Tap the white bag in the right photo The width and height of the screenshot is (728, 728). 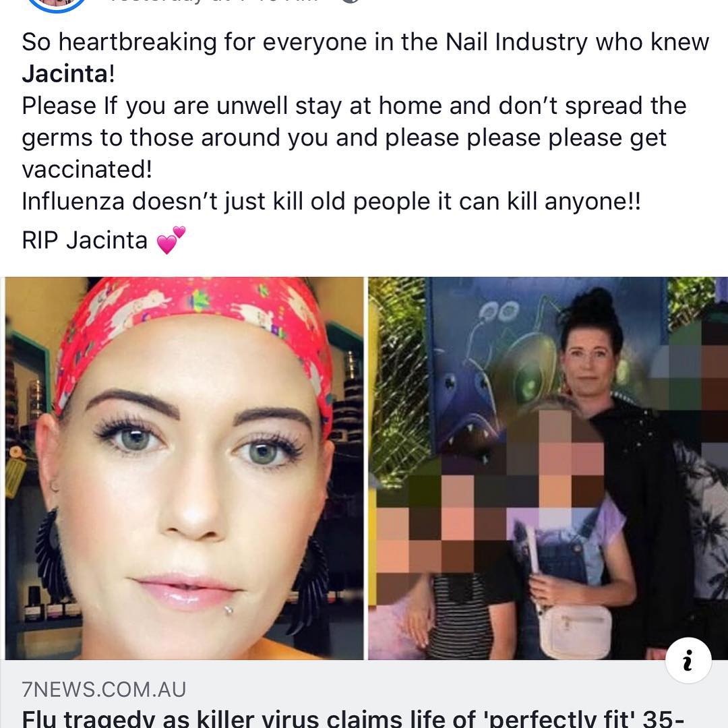[x=575, y=632]
